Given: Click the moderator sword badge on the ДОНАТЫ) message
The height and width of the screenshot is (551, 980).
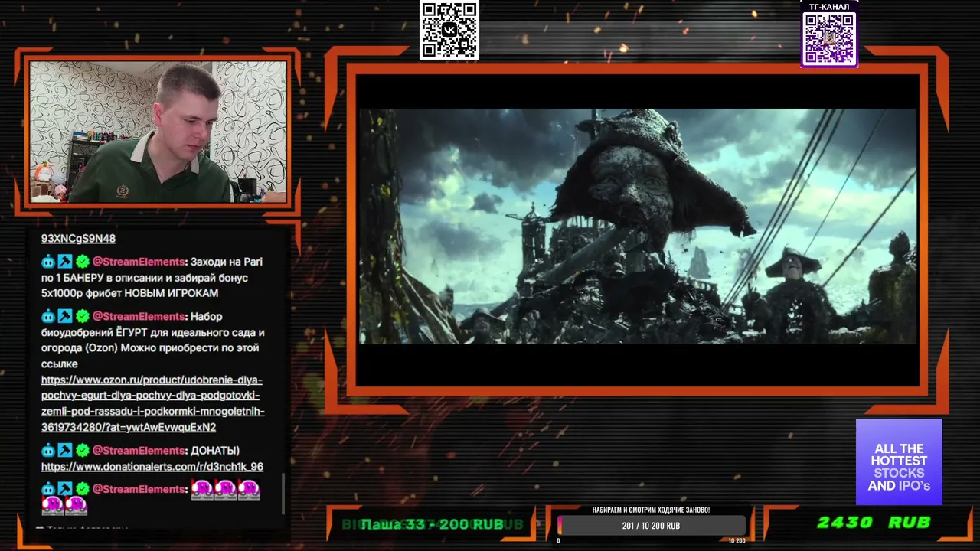Looking at the screenshot, I should (x=65, y=450).
